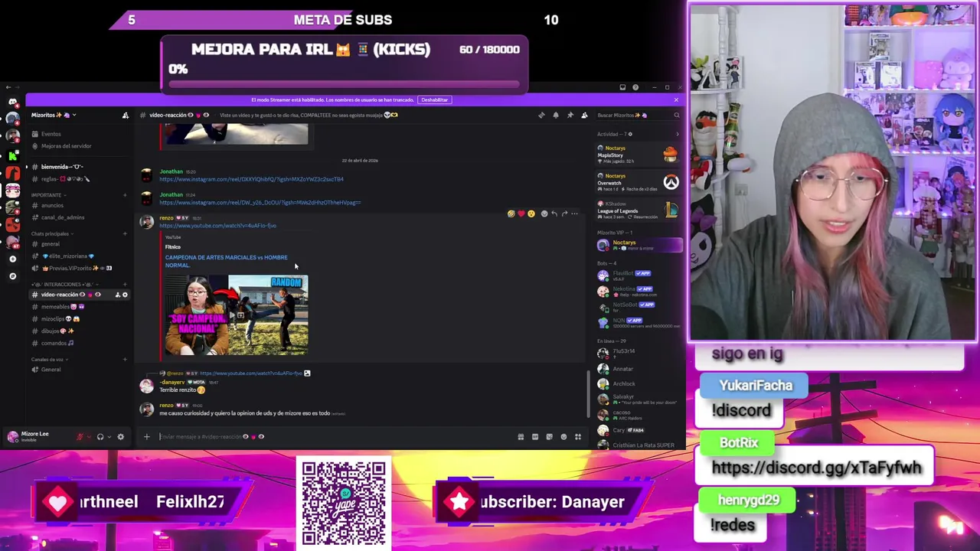Screen dimensions: 980x551
Task: Open the green Kick server icon
Action: tap(12, 156)
